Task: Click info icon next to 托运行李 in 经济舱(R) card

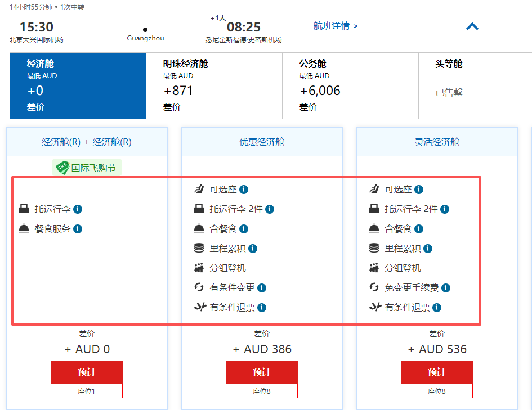Action: pyautogui.click(x=78, y=209)
